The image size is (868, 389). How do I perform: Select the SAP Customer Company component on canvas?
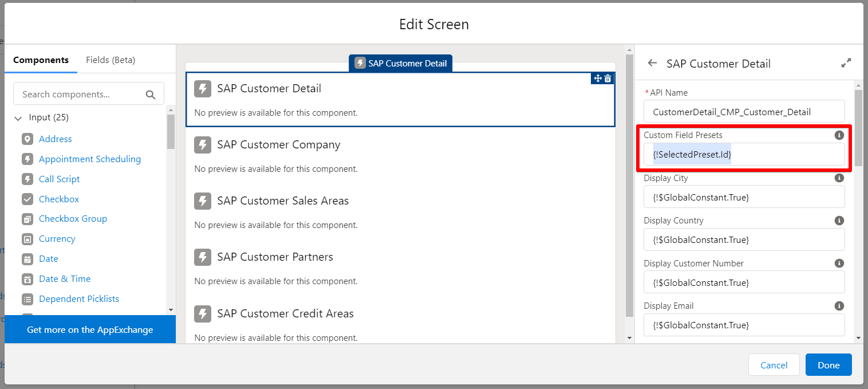pyautogui.click(x=400, y=155)
